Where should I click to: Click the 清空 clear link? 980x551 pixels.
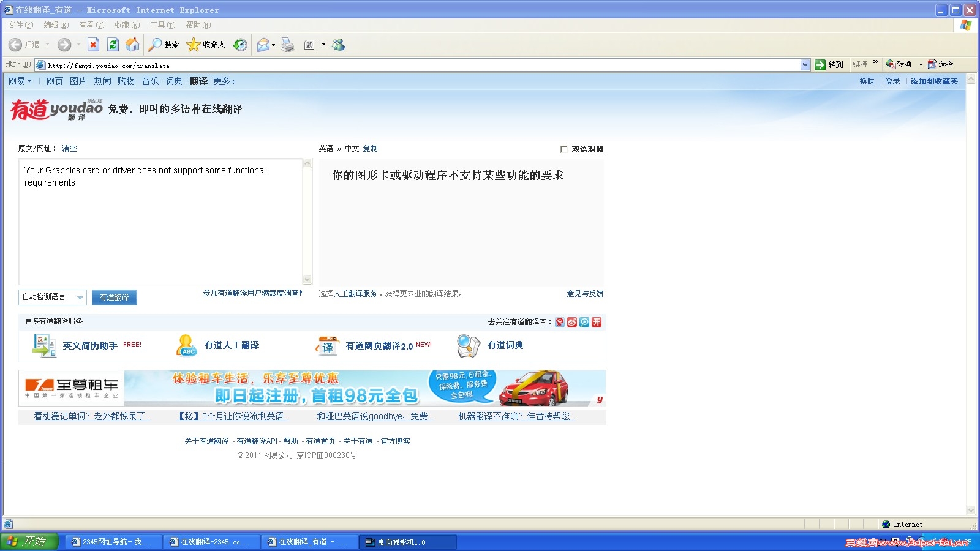pyautogui.click(x=69, y=149)
